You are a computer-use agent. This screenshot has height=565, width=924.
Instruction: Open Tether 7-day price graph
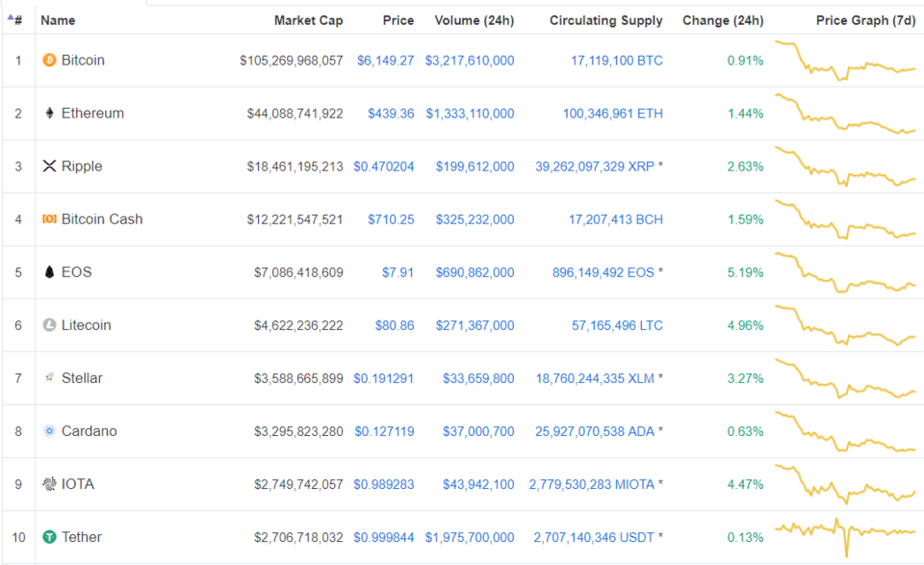pos(845,537)
